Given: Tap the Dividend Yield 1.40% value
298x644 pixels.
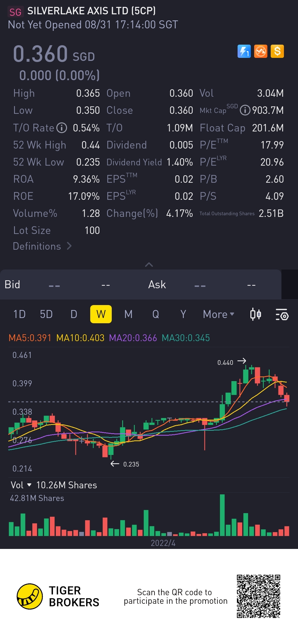Looking at the screenshot, I should (x=180, y=162).
